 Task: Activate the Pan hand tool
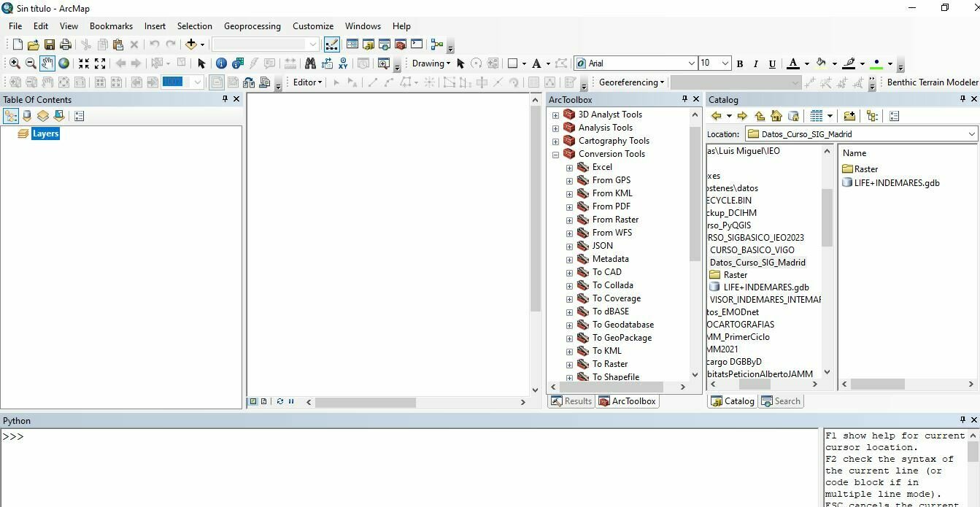(47, 63)
